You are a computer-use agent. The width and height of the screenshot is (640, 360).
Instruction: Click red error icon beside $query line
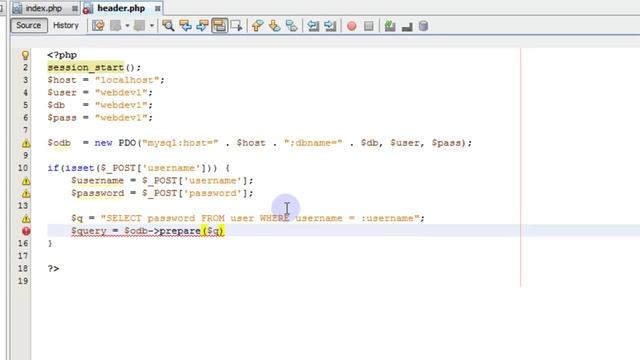(26, 231)
